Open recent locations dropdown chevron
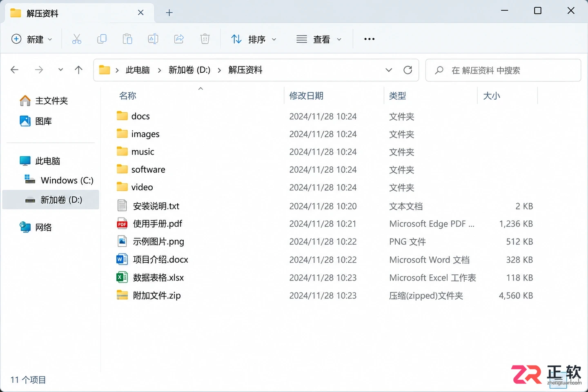 (x=60, y=70)
